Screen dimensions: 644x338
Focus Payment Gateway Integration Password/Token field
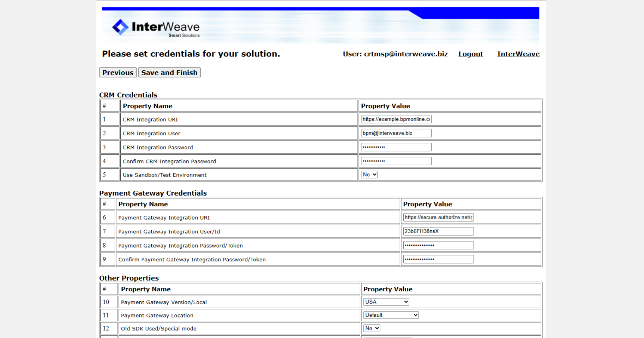coord(438,245)
